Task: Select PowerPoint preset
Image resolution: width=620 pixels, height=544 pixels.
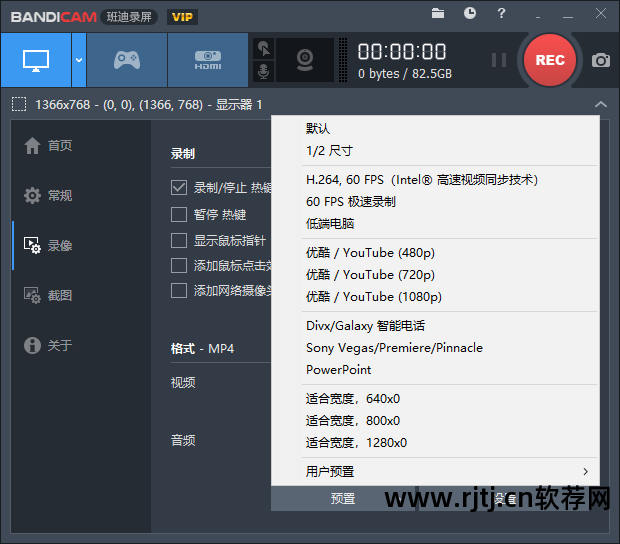Action: (x=435, y=370)
